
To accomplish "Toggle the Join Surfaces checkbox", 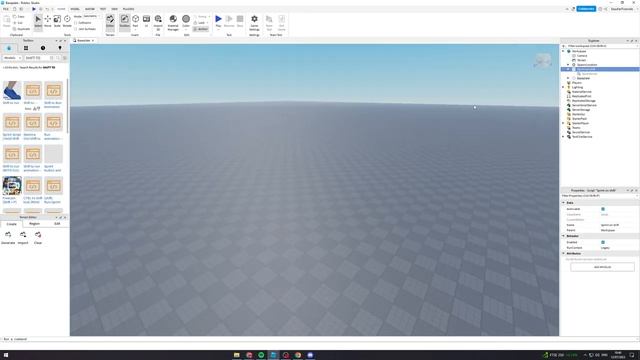I will [x=76, y=29].
